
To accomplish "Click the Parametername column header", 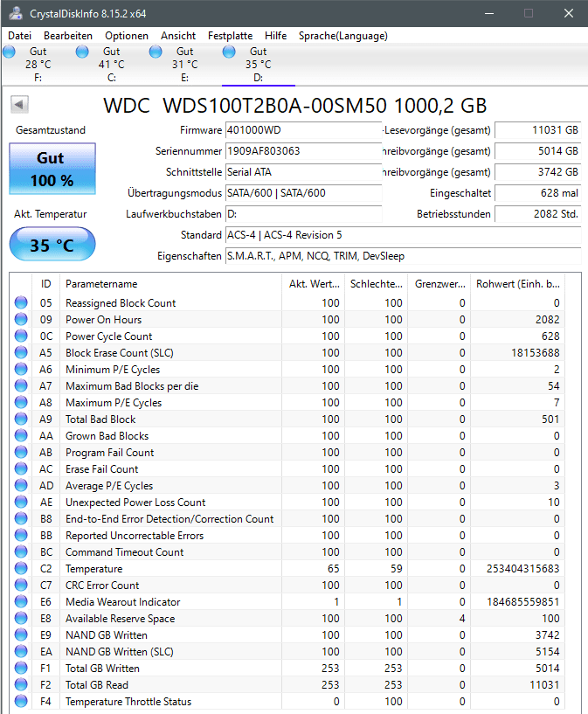I will coord(170,284).
